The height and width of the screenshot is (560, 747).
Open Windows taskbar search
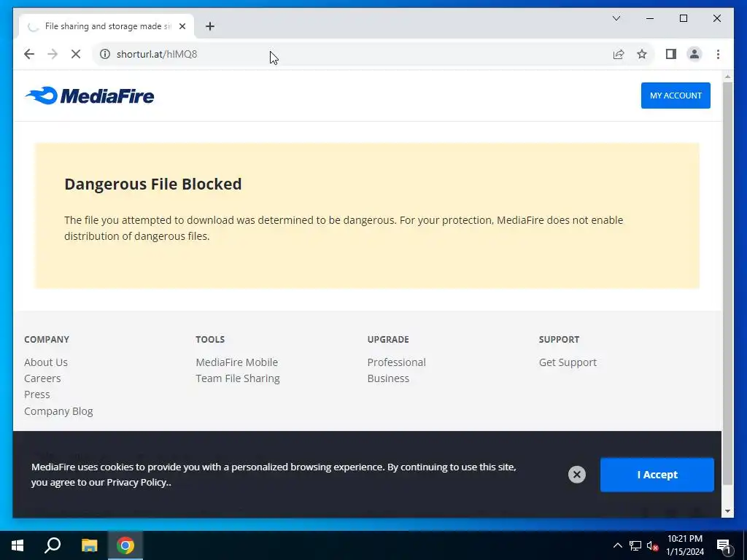coord(53,545)
